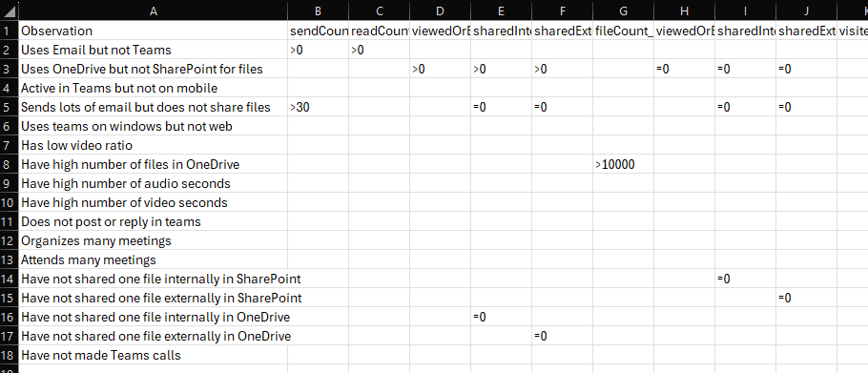The height and width of the screenshot is (373, 868).
Task: Select row 3 header
Action: click(x=10, y=70)
